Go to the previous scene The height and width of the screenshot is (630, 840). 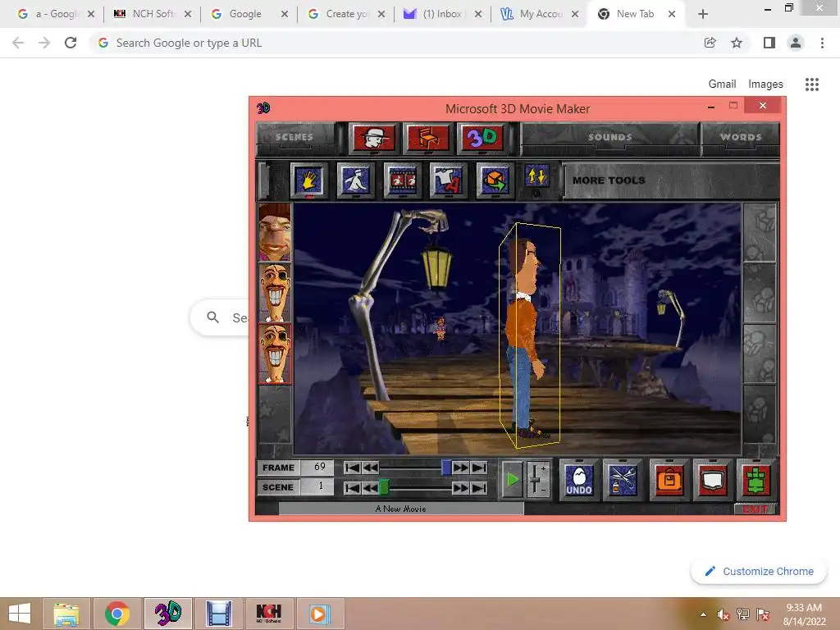coord(370,487)
